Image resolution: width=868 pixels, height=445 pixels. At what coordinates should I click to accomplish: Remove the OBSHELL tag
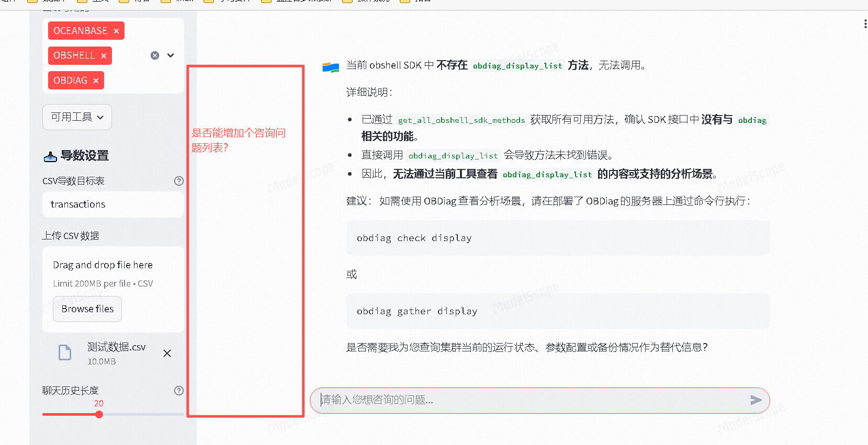pos(104,56)
